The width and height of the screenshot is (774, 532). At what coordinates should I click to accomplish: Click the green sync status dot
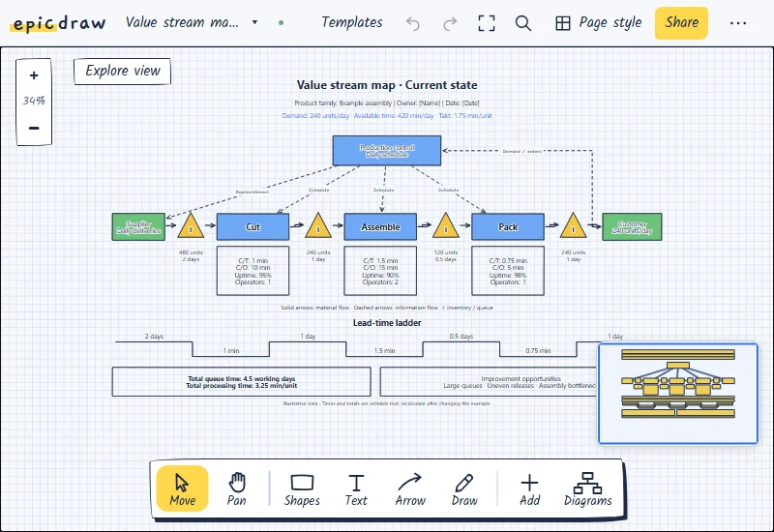(281, 22)
